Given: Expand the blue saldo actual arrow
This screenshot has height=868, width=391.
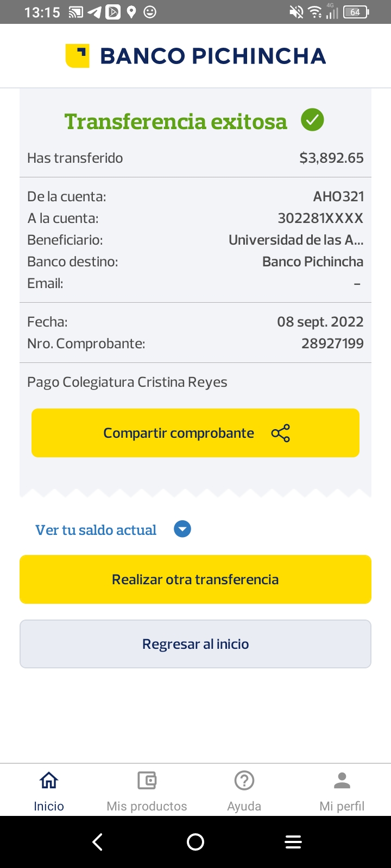Looking at the screenshot, I should [x=182, y=529].
